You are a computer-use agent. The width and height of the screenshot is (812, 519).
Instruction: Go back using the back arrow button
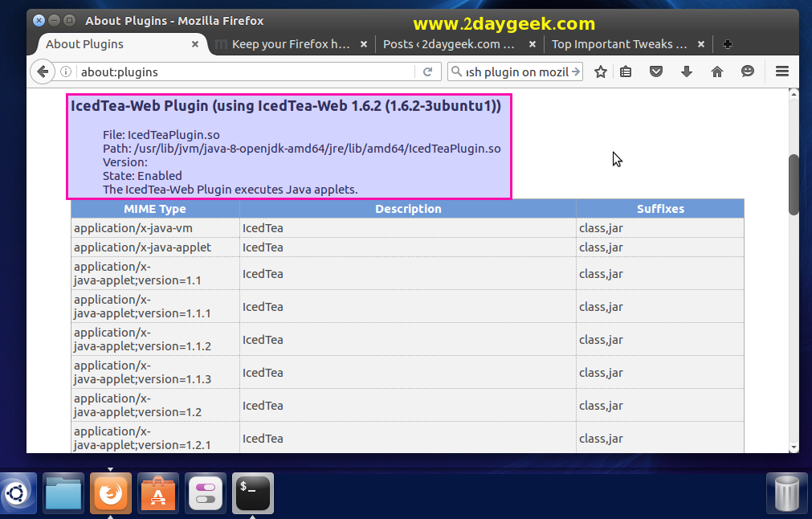43,72
